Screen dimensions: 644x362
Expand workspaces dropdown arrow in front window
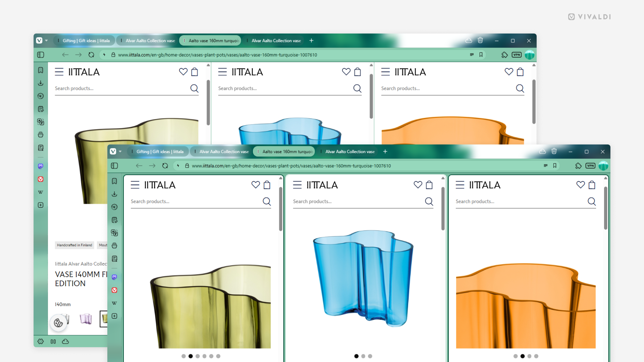(120, 152)
